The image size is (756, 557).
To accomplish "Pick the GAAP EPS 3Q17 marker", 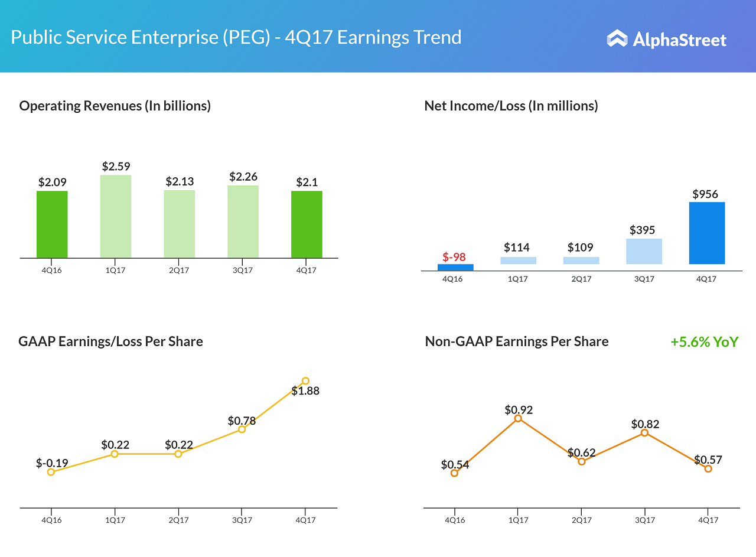I will point(242,429).
